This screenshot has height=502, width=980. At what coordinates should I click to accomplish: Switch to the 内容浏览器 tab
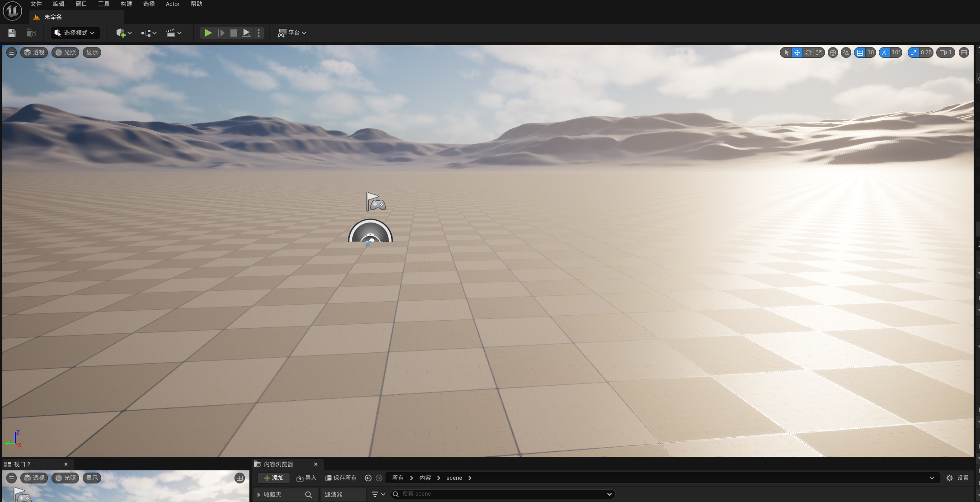[x=278, y=464]
